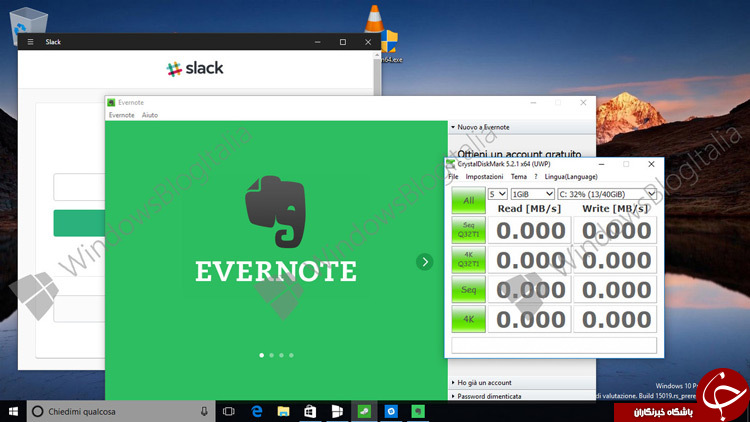Viewport: 750px width, 422px height.
Task: Select the fourth Evernote slide dot
Action: coord(291,355)
